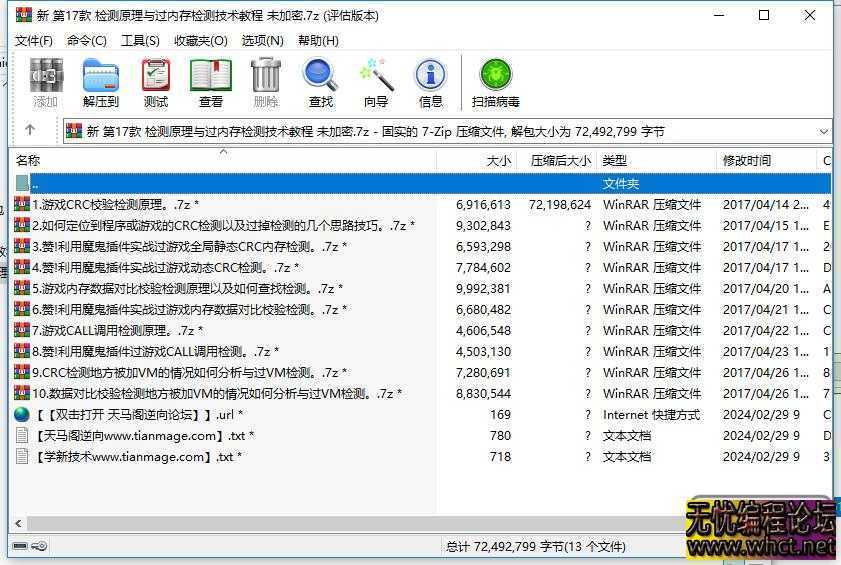Select parent folder ".." row
The width and height of the screenshot is (841, 565).
click(x=36, y=184)
